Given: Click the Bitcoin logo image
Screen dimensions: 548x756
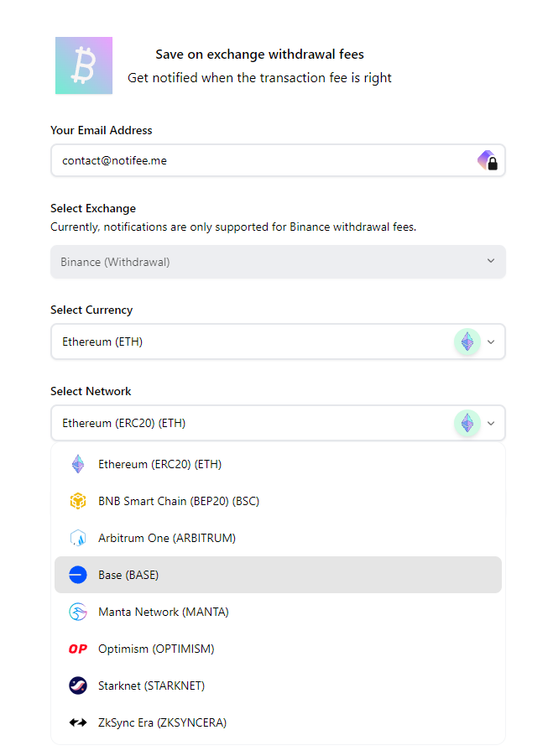Looking at the screenshot, I should tap(84, 65).
